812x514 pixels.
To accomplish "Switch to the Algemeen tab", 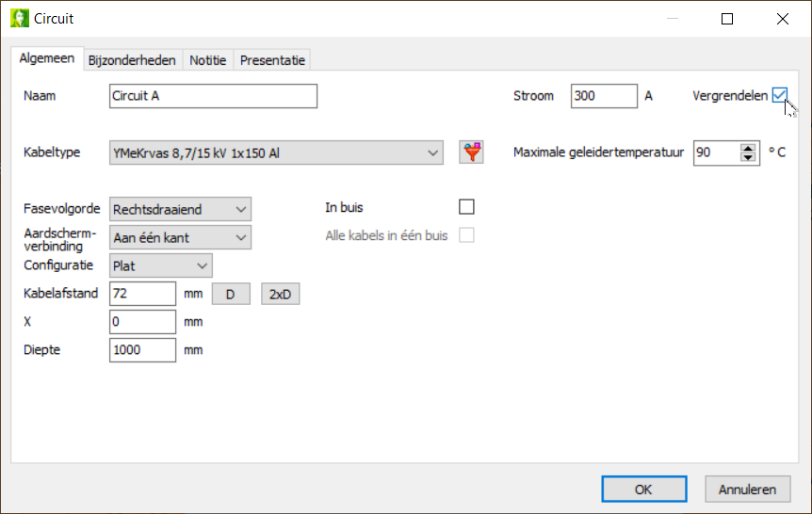I will coord(46,58).
